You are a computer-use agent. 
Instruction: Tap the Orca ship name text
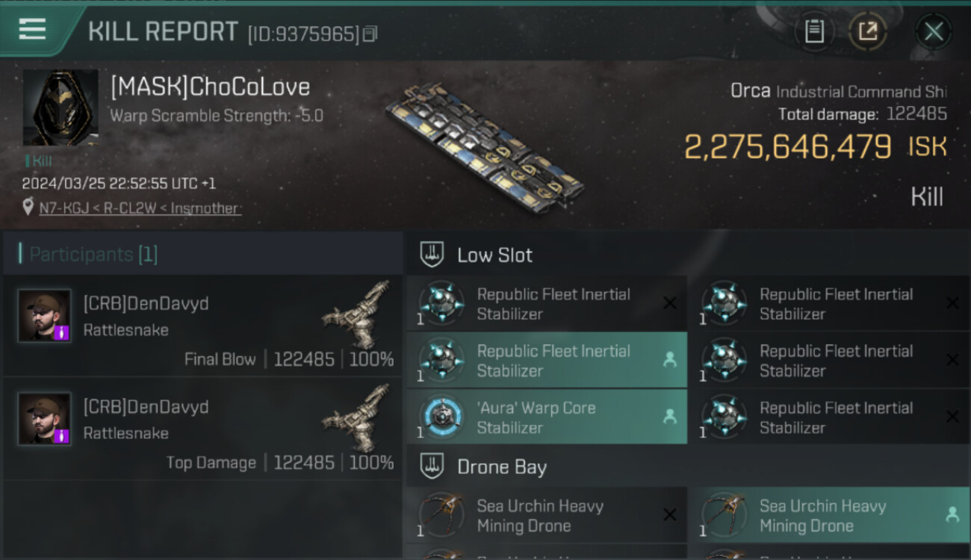click(750, 92)
